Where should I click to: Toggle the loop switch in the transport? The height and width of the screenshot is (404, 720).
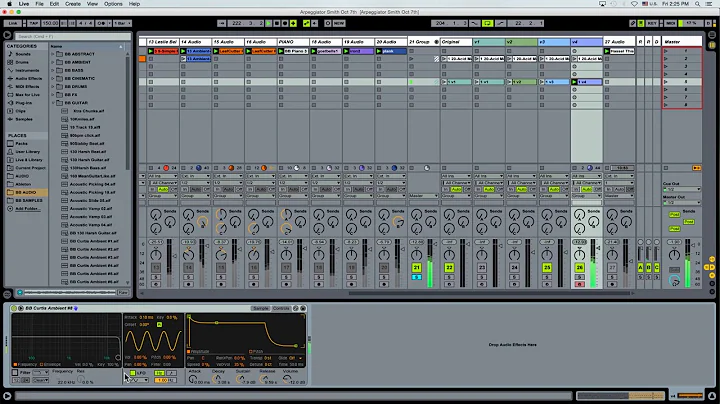coord(487,23)
